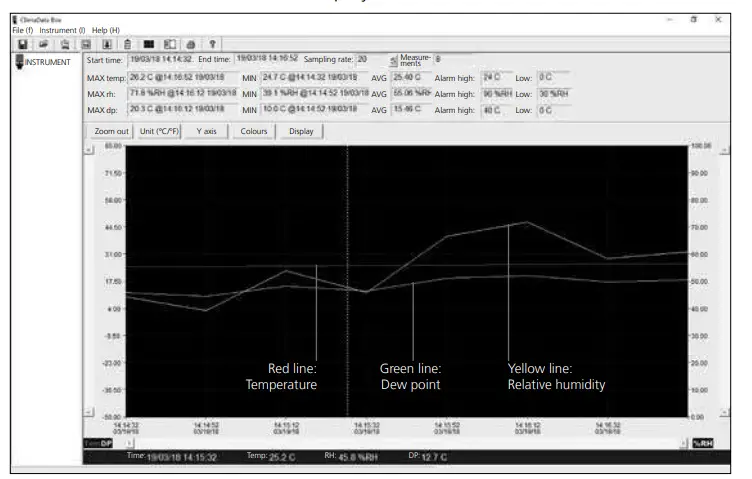The width and height of the screenshot is (752, 479).
Task: Click the black graph view toolbar icon
Action: [149, 45]
